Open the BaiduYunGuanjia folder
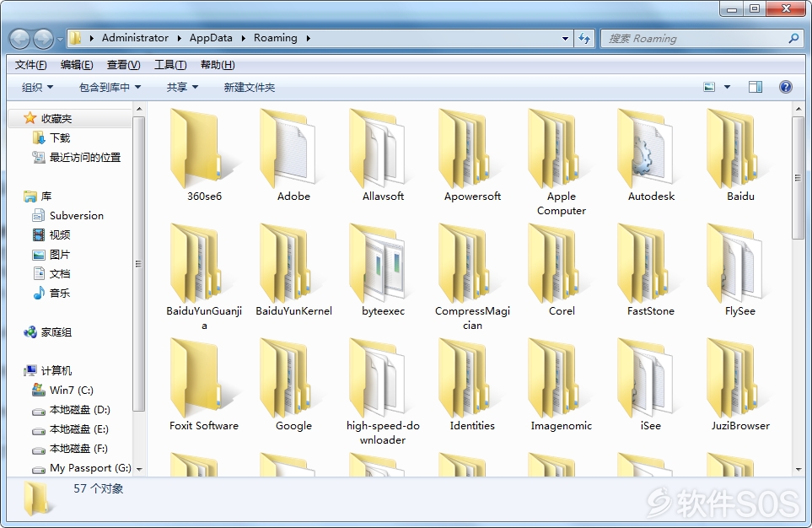The image size is (812, 528). [204, 277]
